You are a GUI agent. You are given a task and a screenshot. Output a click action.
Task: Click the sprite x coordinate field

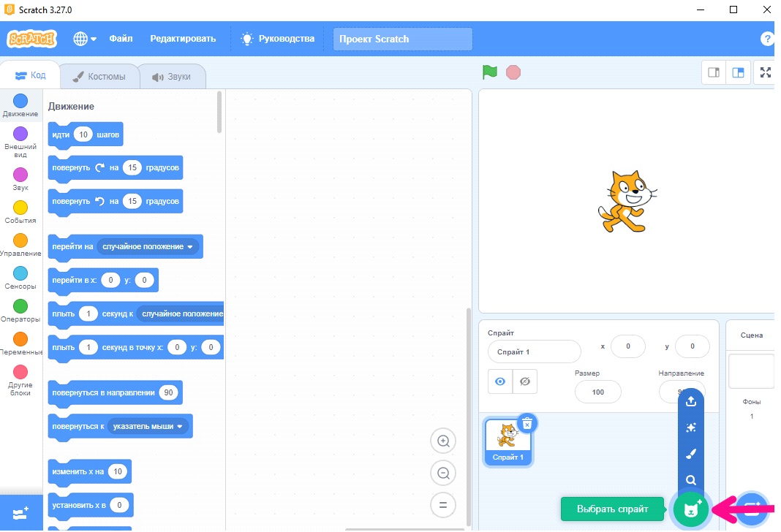pyautogui.click(x=627, y=346)
